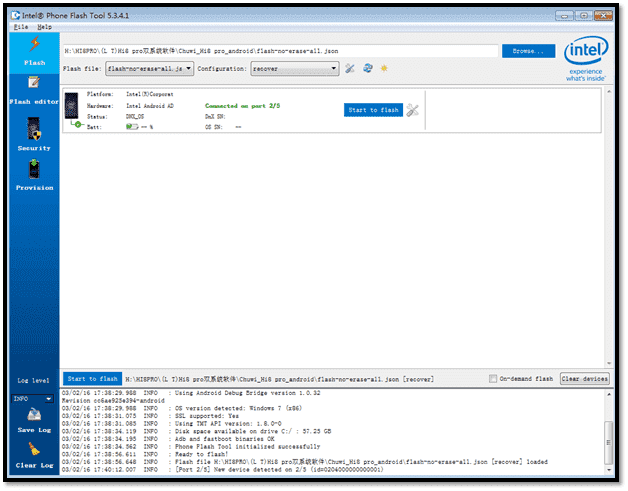Maximize the Phone Flash Tool window

point(584,16)
